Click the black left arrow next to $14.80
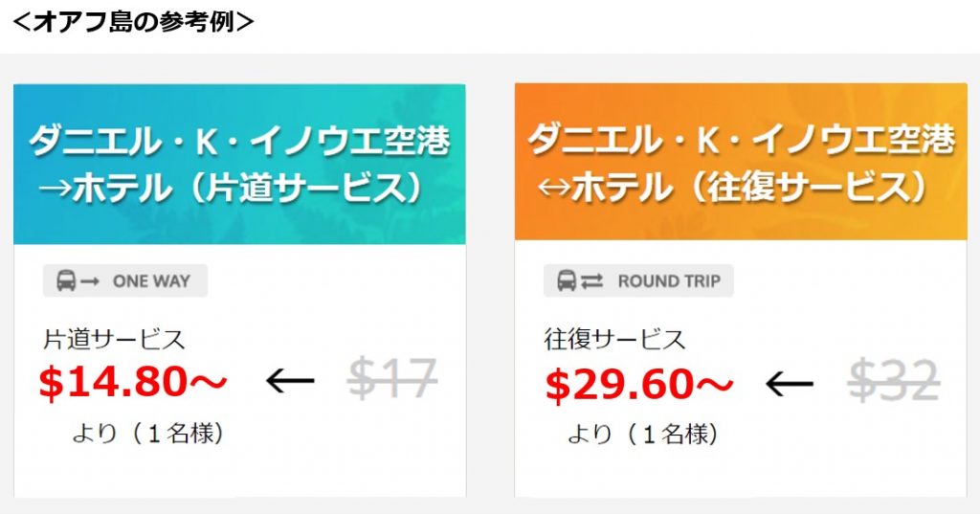980x514 pixels. click(290, 380)
